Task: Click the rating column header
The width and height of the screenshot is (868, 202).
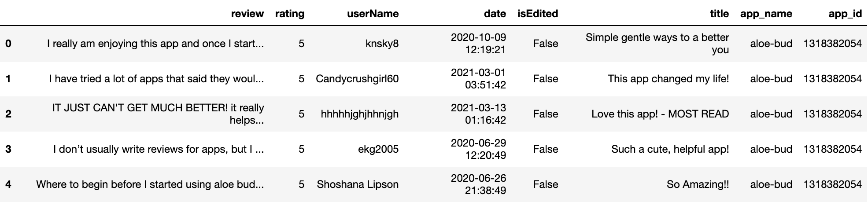Action: click(x=289, y=14)
